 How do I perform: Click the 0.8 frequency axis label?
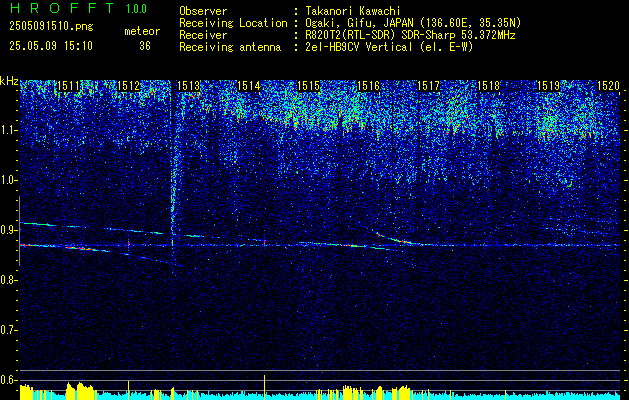point(9,280)
